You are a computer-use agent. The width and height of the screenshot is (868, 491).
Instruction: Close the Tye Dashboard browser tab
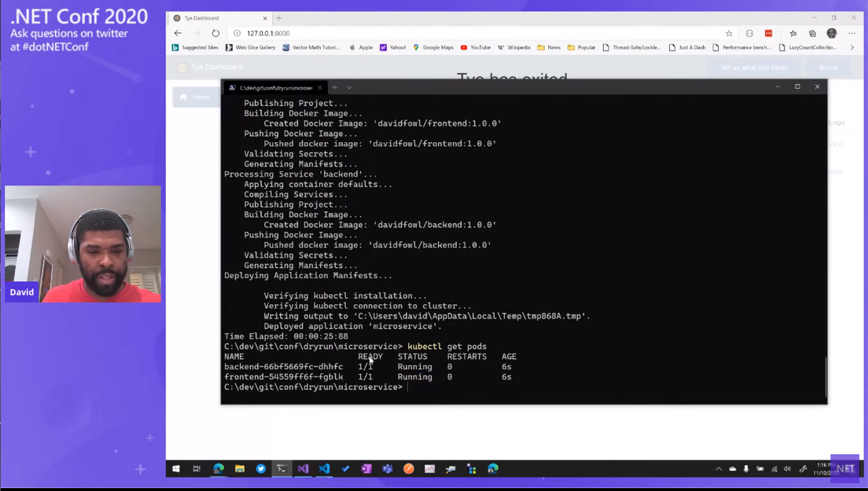pos(265,18)
